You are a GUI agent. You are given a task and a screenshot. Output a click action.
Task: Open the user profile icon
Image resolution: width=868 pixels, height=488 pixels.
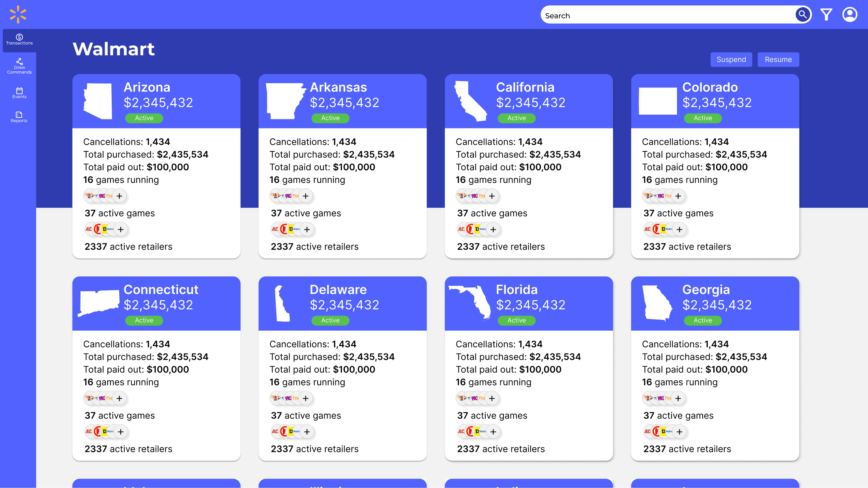click(849, 15)
